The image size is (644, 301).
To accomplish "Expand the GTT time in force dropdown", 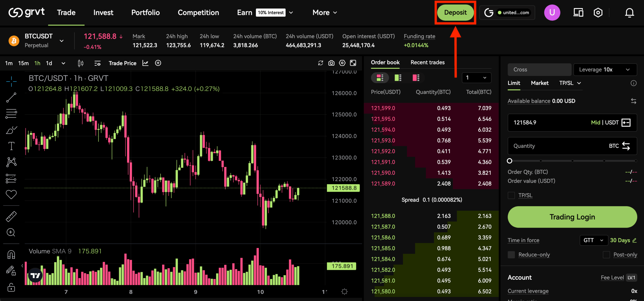I will (593, 240).
